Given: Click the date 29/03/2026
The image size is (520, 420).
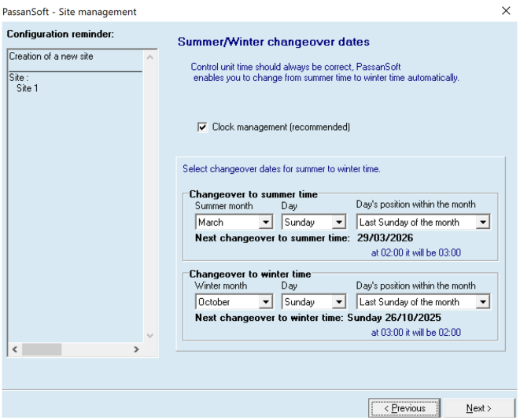Looking at the screenshot, I should 385,238.
